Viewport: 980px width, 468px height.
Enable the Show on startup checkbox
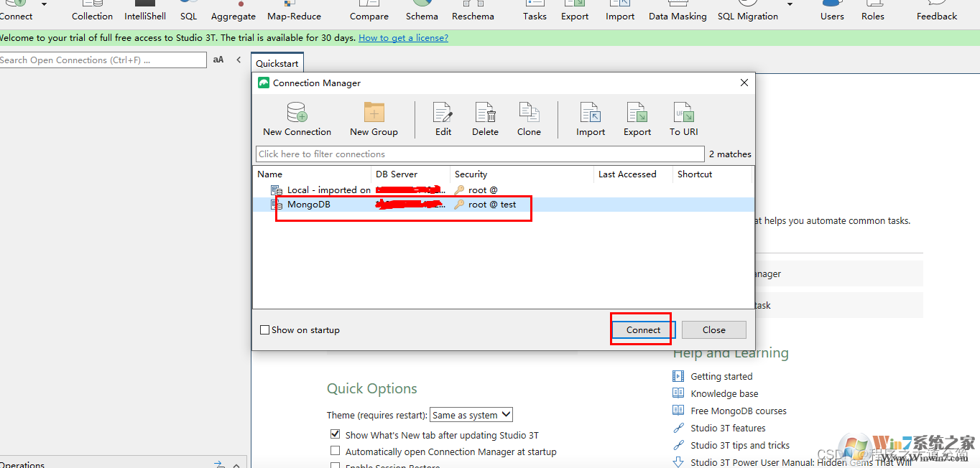click(264, 330)
